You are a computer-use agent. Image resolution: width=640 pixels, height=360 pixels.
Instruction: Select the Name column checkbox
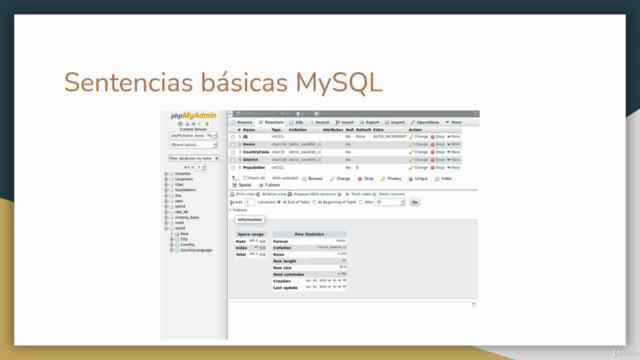pos(233,145)
